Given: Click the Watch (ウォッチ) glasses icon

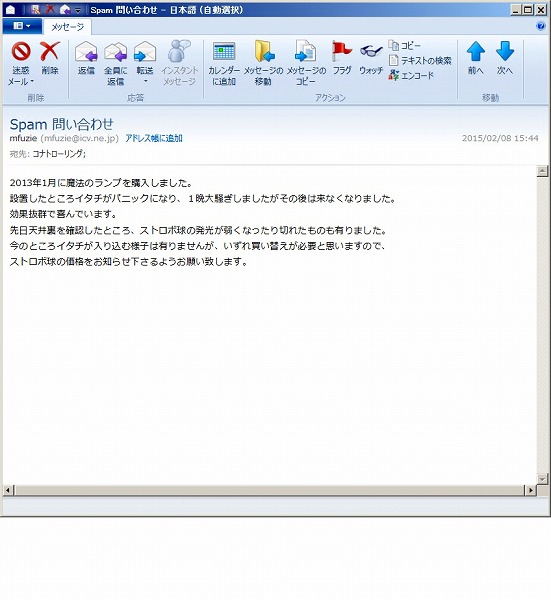Looking at the screenshot, I should pyautogui.click(x=371, y=51).
